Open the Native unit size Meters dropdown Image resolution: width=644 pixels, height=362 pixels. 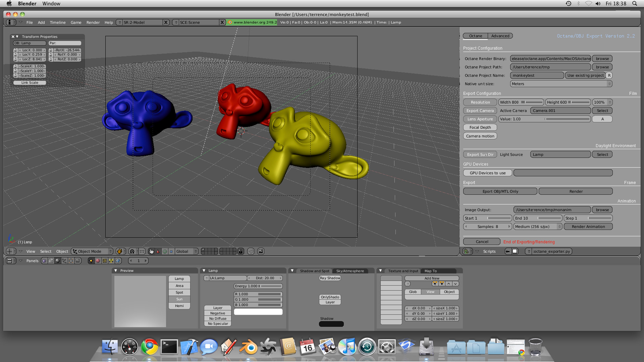(561, 84)
